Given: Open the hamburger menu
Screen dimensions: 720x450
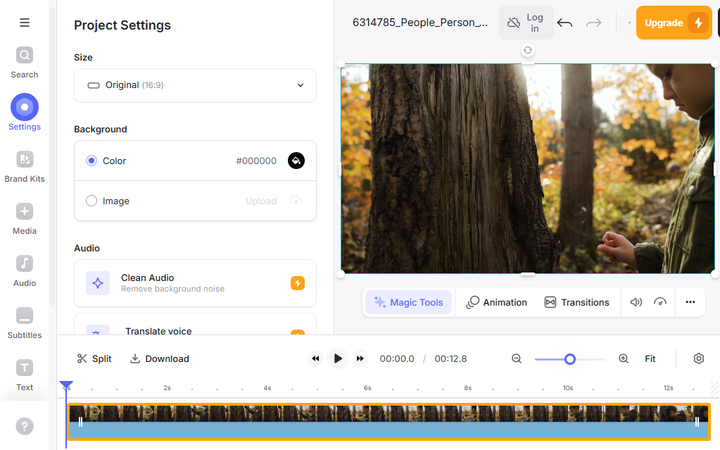Looking at the screenshot, I should 24,23.
